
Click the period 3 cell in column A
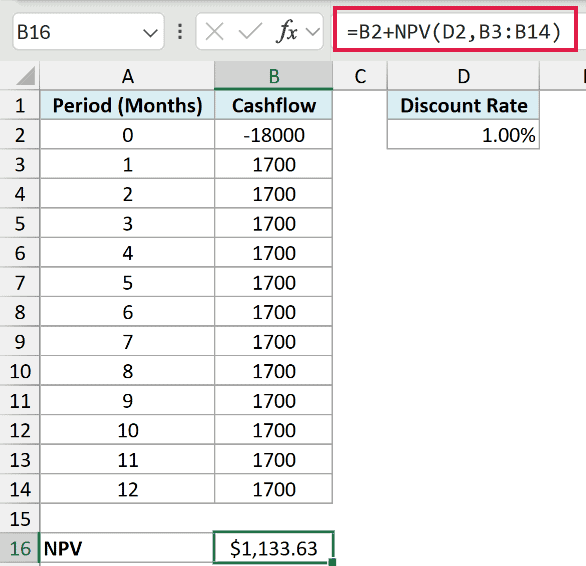(127, 223)
